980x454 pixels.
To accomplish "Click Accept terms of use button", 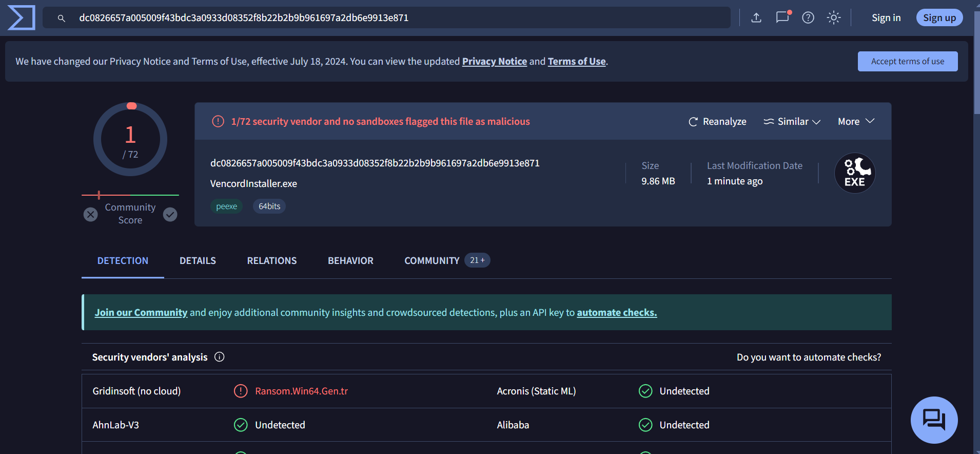I will (x=907, y=62).
